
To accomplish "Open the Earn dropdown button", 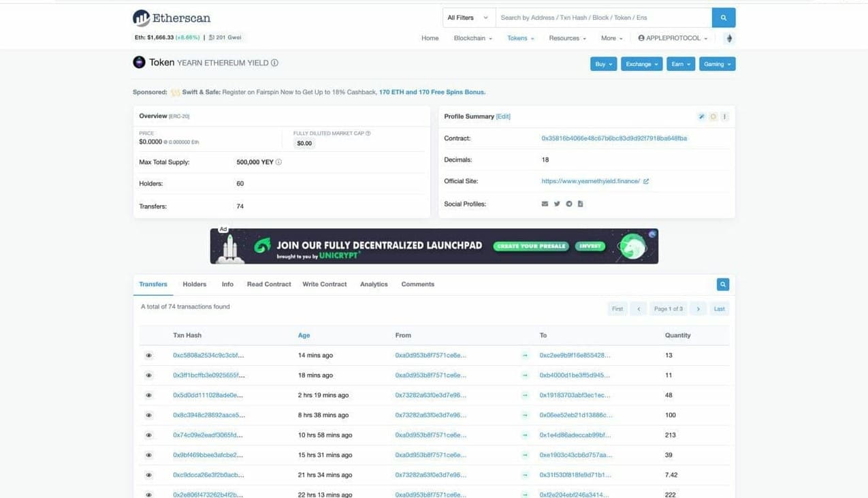I will click(681, 64).
